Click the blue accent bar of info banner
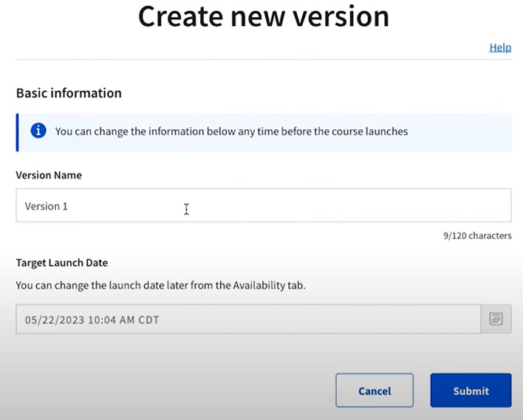This screenshot has width=523, height=420. [18, 132]
